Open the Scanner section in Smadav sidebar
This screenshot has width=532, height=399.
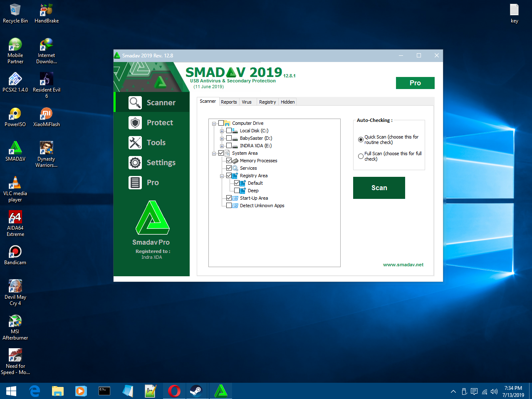152,102
